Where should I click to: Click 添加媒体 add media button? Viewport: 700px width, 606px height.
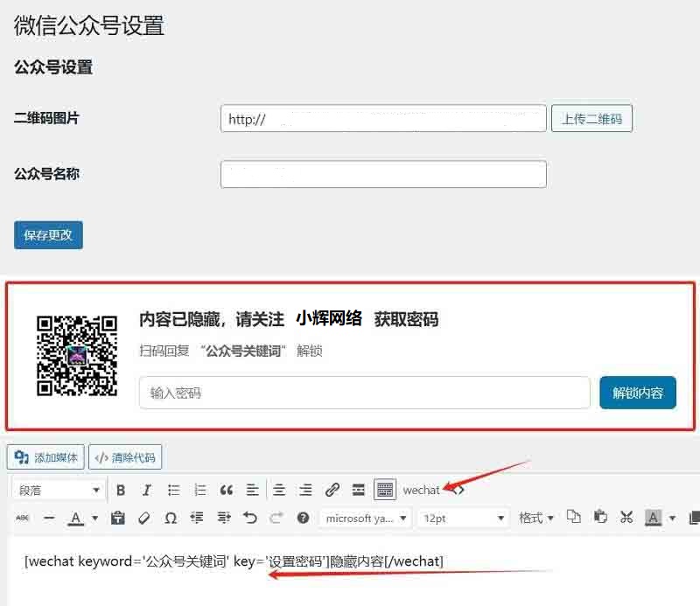45,457
